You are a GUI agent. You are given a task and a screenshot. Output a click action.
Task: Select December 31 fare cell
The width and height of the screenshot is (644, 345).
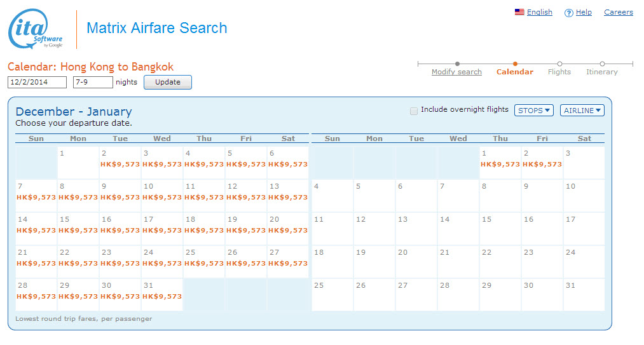pos(162,296)
